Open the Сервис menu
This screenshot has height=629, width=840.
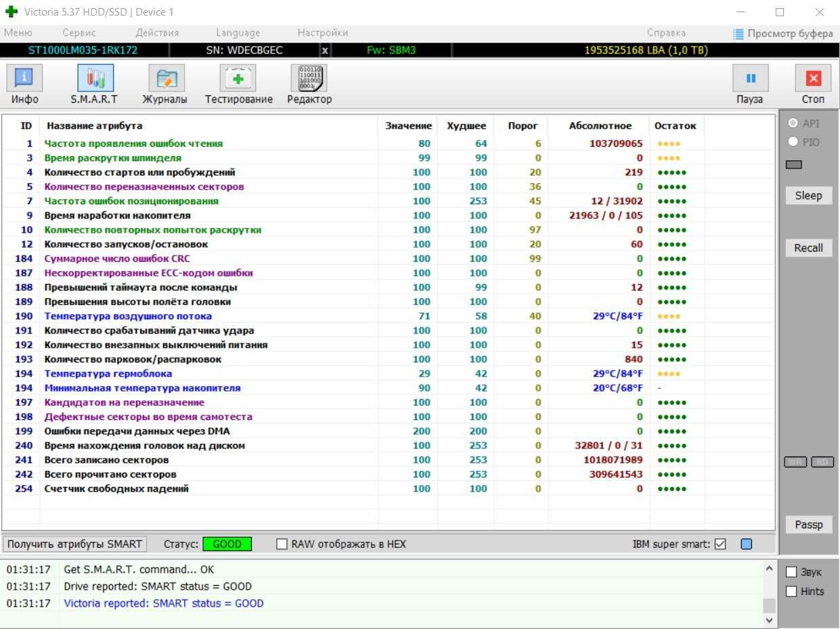(x=79, y=32)
